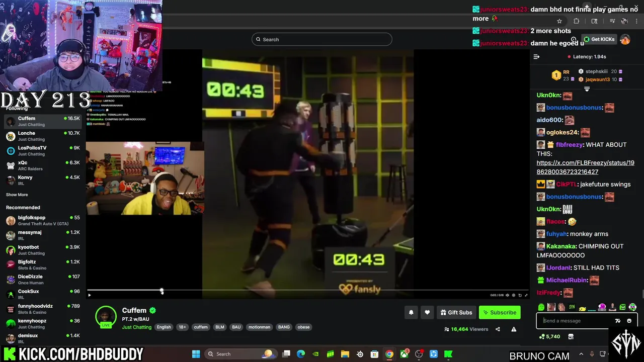Open NVIDIA app on taskbar
Screen dimensions: 644x362
(315, 354)
